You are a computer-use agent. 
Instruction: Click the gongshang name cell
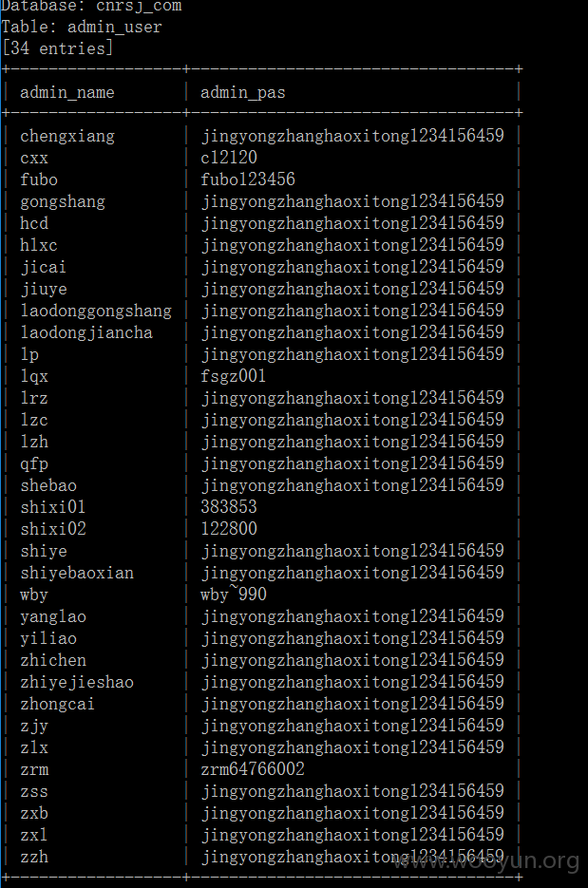click(63, 202)
